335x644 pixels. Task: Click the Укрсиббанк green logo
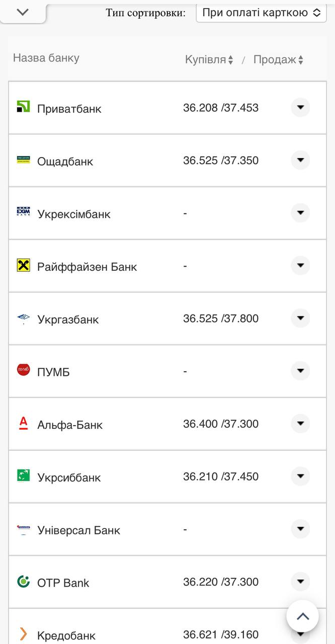tap(24, 475)
